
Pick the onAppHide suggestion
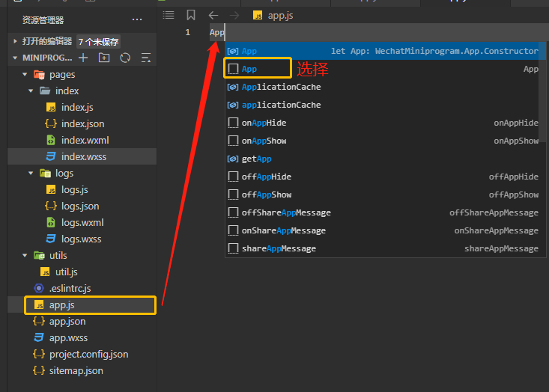[383, 123]
